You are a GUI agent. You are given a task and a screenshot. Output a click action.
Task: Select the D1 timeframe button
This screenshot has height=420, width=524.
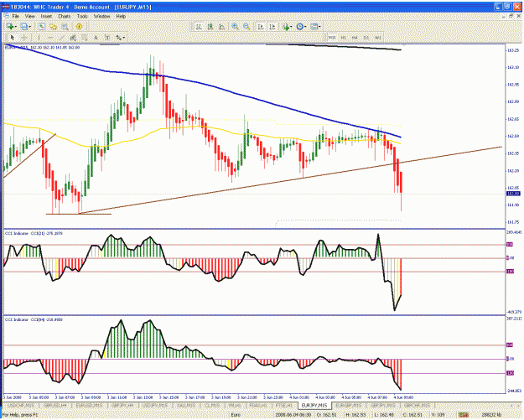pos(366,38)
